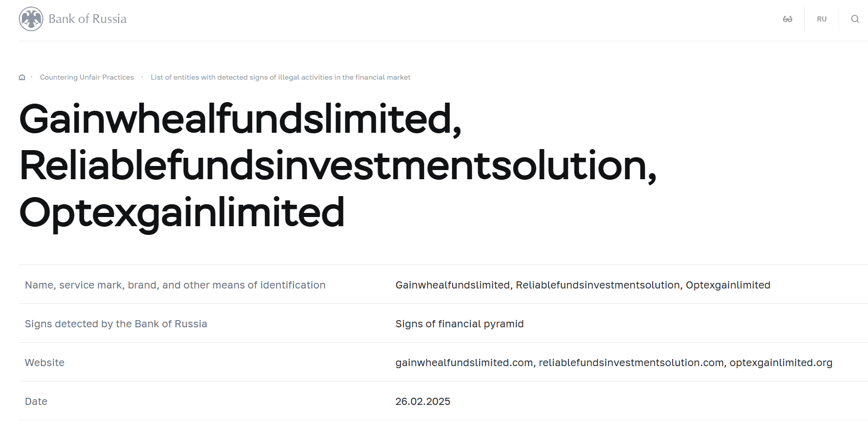Open site search with the magnifier icon
Screen dimensions: 868x433
(855, 19)
